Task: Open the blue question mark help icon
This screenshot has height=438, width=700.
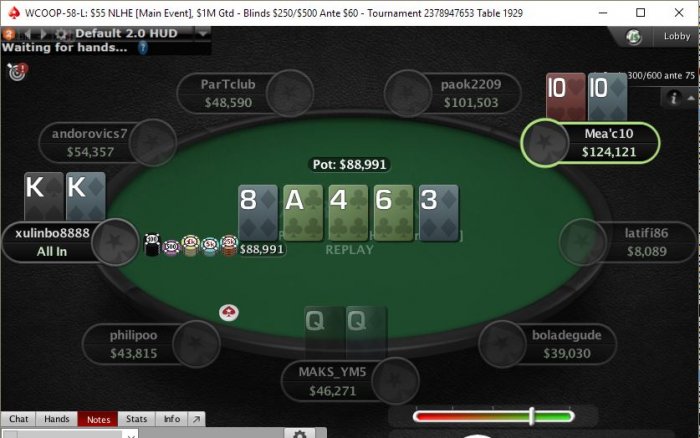Action: pyautogui.click(x=142, y=48)
